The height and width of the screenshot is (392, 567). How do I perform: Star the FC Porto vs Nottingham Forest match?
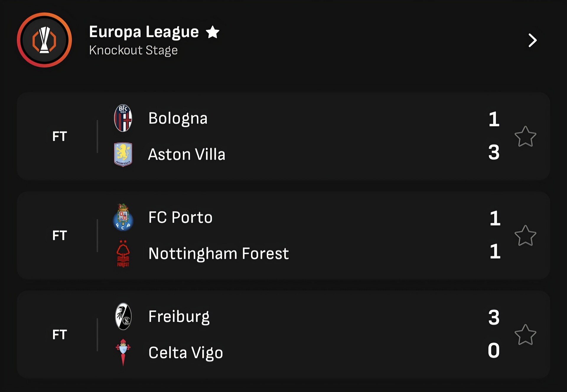click(x=525, y=236)
